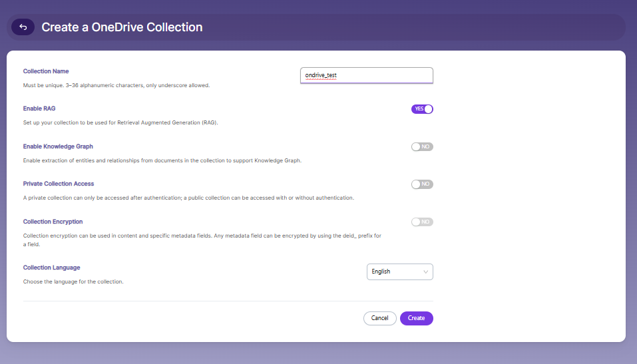Click 'Must be unique' name rule text
637x364 pixels.
coord(116,85)
